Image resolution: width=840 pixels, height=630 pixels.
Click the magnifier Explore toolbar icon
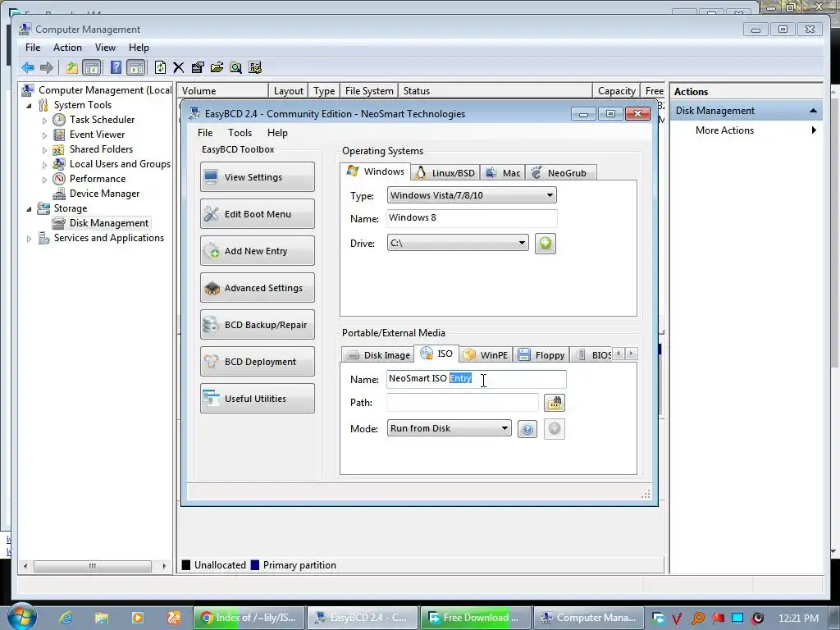pos(235,67)
